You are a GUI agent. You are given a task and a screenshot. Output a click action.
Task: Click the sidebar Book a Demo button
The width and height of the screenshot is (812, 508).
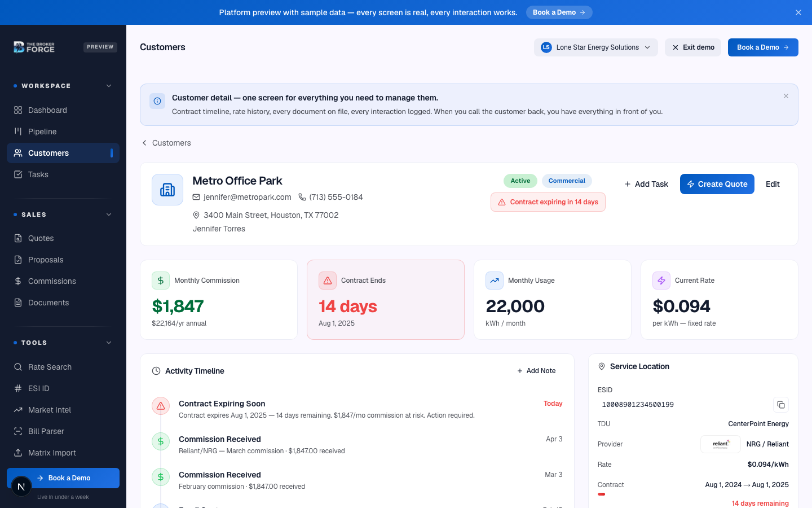tap(63, 478)
